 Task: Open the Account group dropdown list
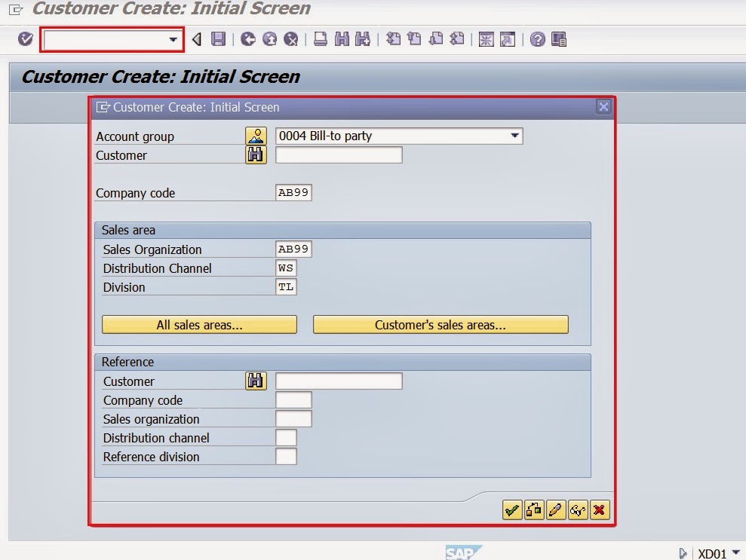(516, 136)
